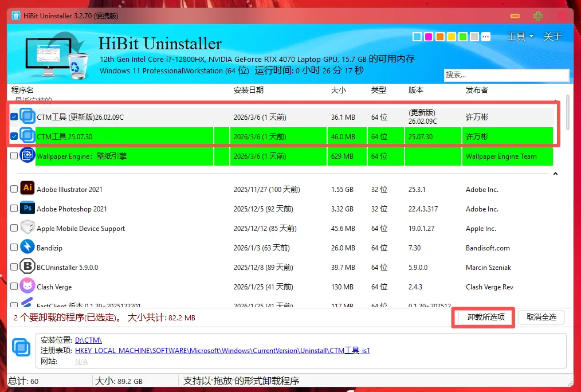Uncheck the CTM工具 25.07.30 checkbox
This screenshot has width=581, height=392.
pyautogui.click(x=14, y=136)
